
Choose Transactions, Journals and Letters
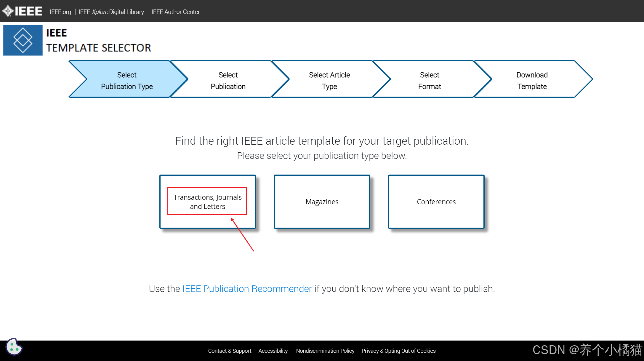click(x=207, y=202)
